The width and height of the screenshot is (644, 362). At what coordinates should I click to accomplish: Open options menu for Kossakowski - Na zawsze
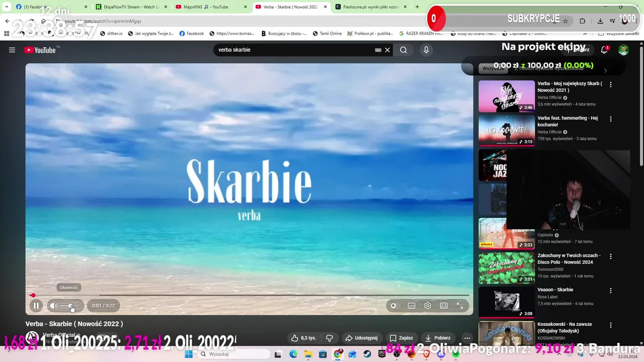pyautogui.click(x=611, y=325)
